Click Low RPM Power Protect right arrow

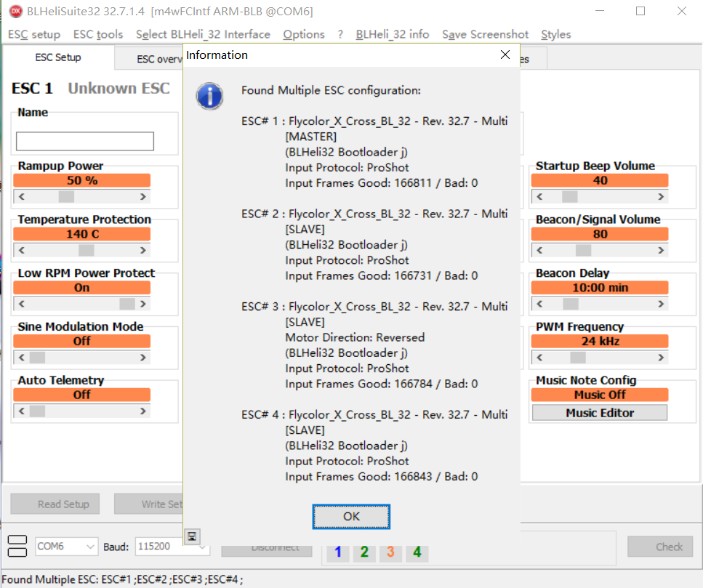point(143,304)
